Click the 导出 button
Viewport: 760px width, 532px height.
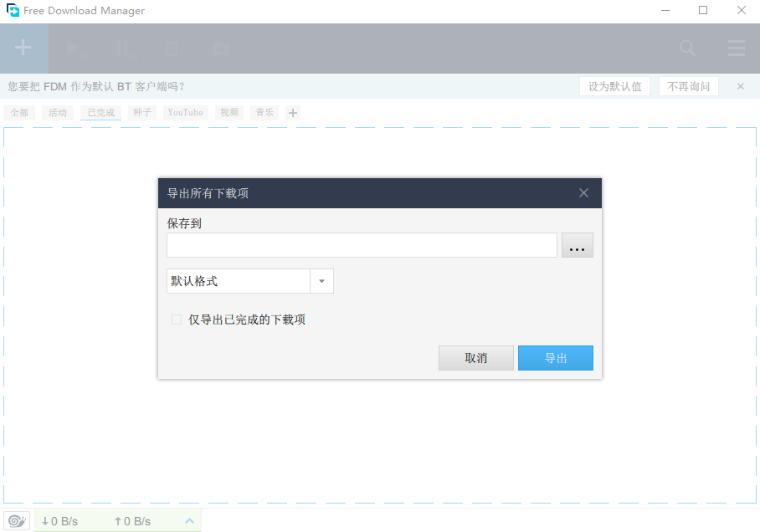click(556, 358)
